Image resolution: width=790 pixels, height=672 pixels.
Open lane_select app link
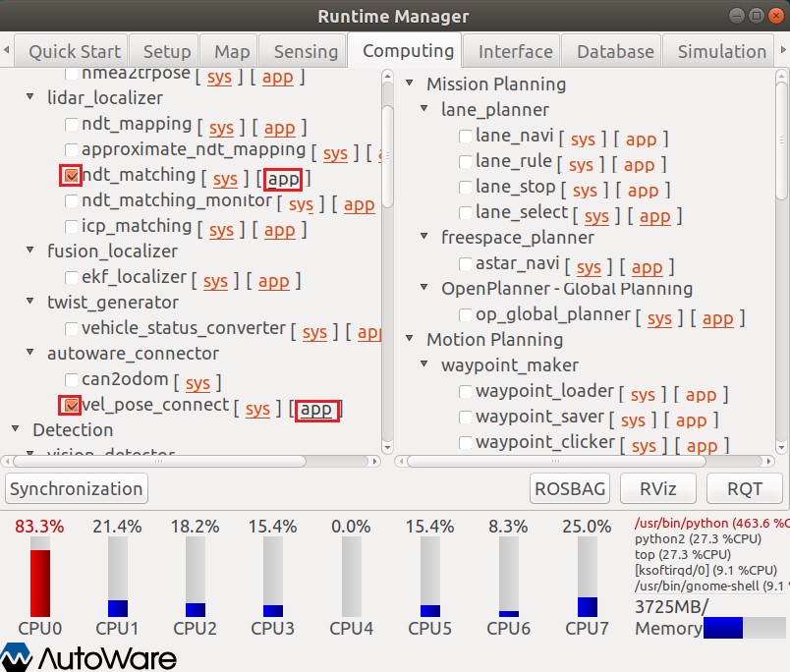pyautogui.click(x=655, y=217)
